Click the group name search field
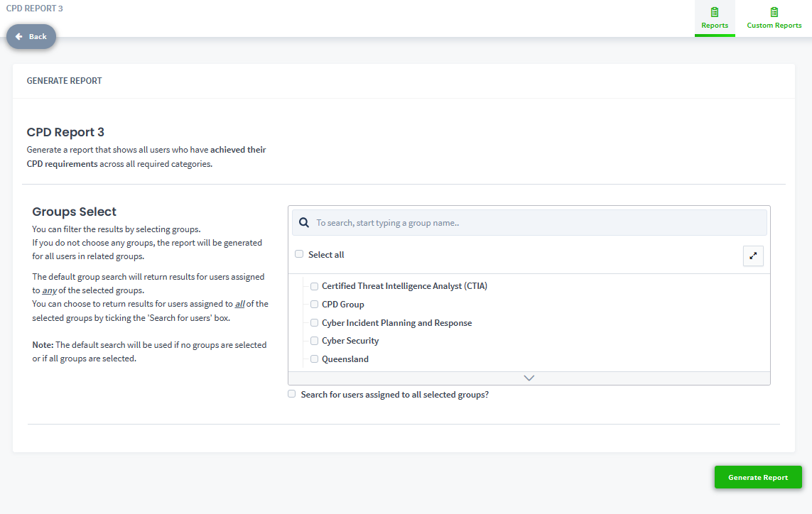 [x=538, y=222]
